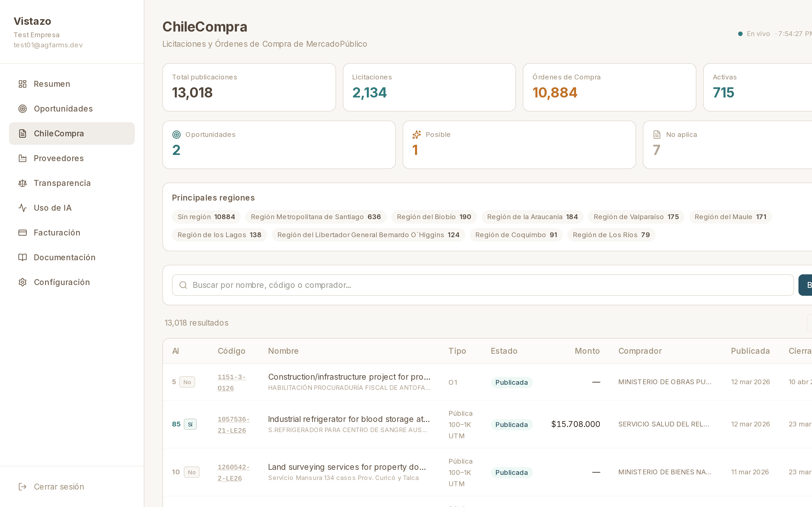Select the Transparencia balance scale icon
This screenshot has width=812, height=507.
pyautogui.click(x=22, y=183)
